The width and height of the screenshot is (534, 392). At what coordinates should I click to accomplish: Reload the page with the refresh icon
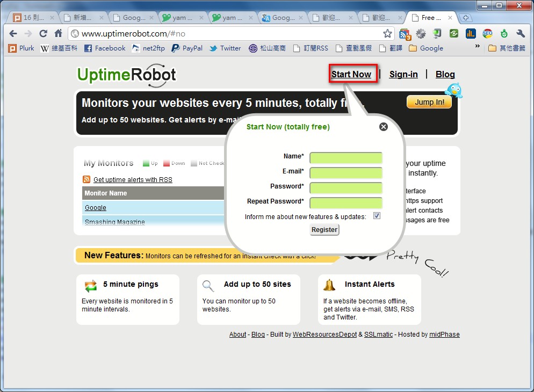[x=44, y=33]
